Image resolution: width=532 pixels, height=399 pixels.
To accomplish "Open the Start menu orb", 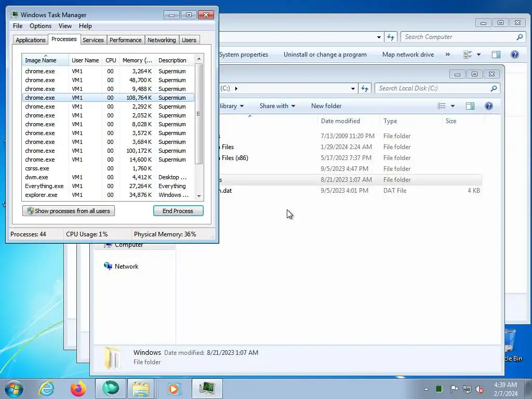I will [x=14, y=389].
